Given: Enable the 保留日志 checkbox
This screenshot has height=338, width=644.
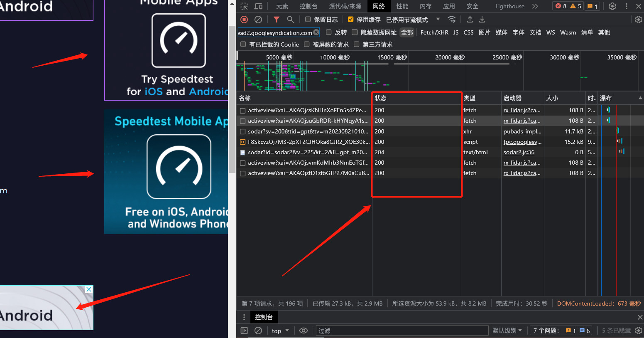Looking at the screenshot, I should click(x=308, y=20).
